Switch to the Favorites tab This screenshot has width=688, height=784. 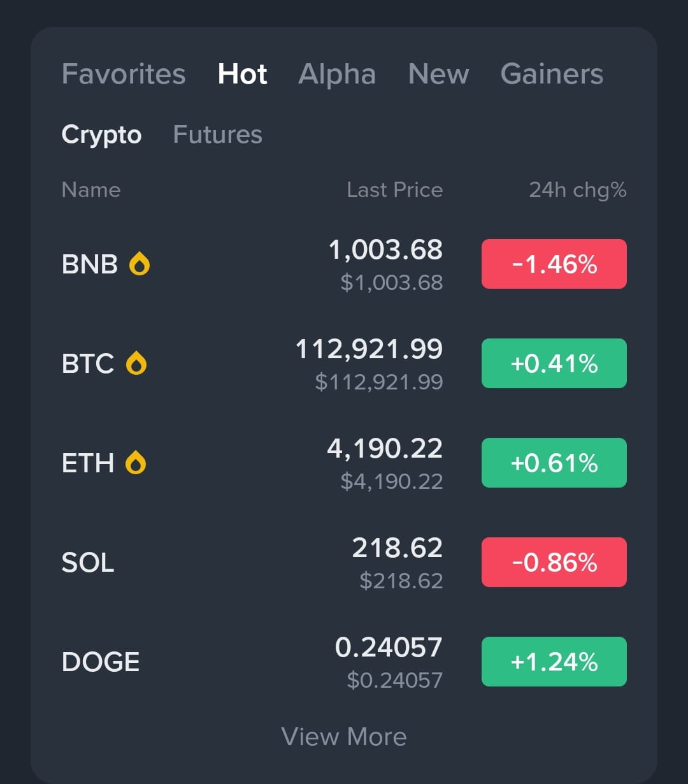[x=124, y=74]
